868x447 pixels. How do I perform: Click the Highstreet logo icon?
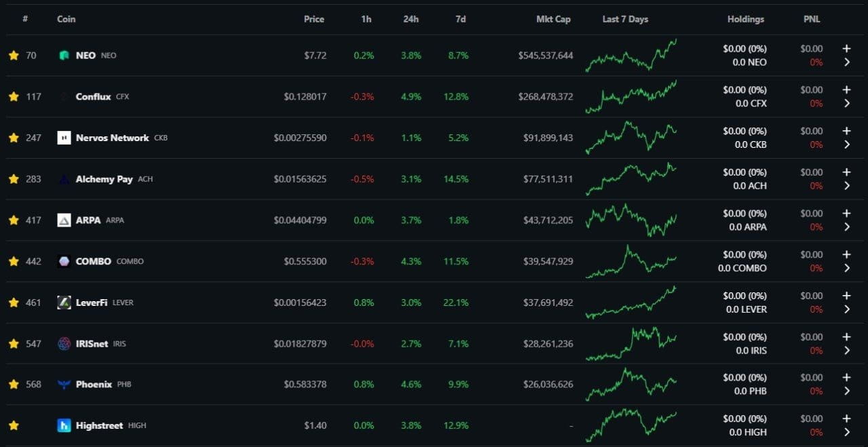[64, 426]
